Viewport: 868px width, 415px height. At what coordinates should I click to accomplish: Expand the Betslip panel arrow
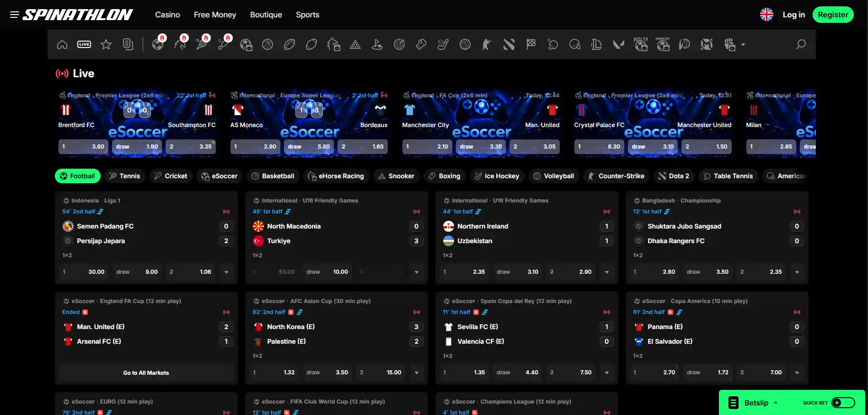[776, 403]
